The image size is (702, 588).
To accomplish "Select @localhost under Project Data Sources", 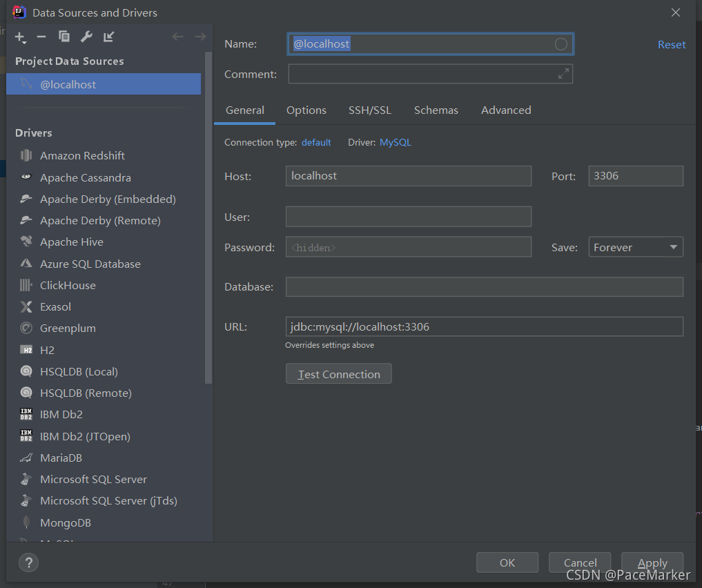I will point(104,84).
